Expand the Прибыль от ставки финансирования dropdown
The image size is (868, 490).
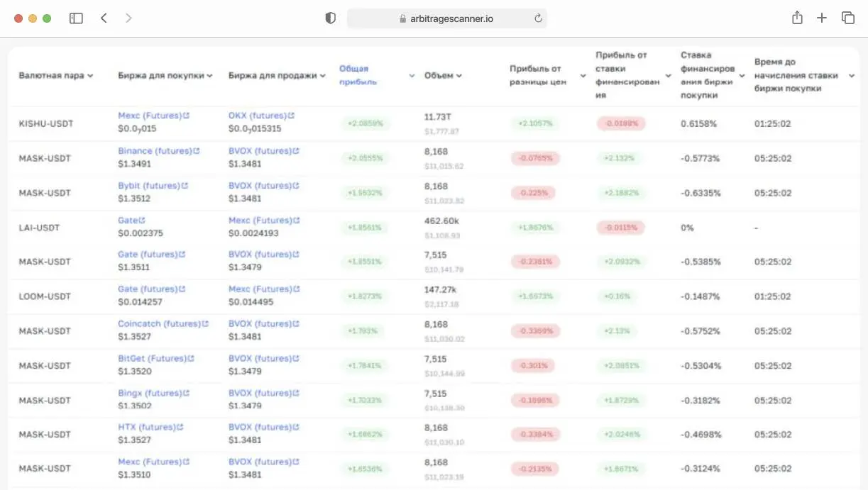tap(669, 76)
